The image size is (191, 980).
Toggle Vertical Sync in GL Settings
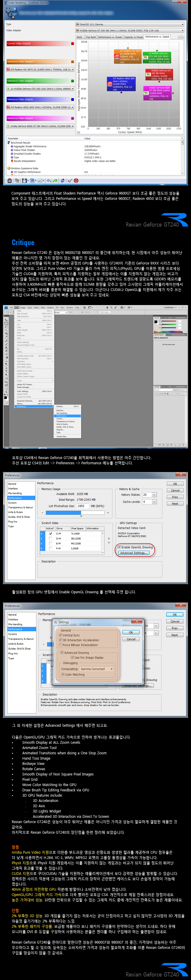pos(60,635)
